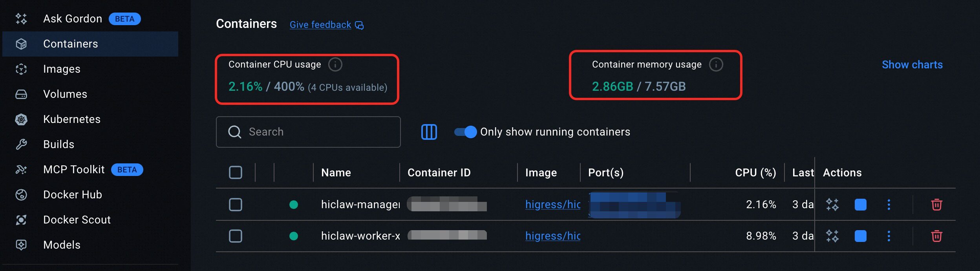980x271 pixels.
Task: Toggle Only show running containers switch
Action: pos(465,132)
